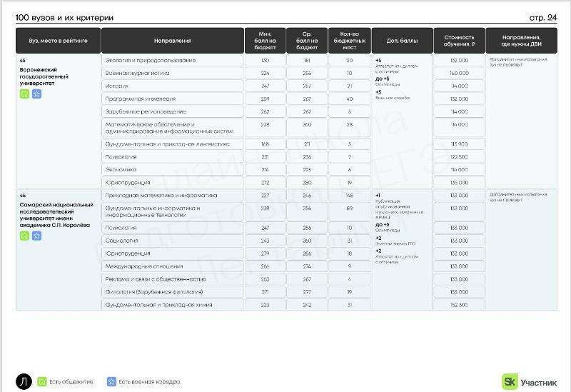The image size is (571, 392).
Task: Select the 'Направления' column header
Action: [x=172, y=41]
